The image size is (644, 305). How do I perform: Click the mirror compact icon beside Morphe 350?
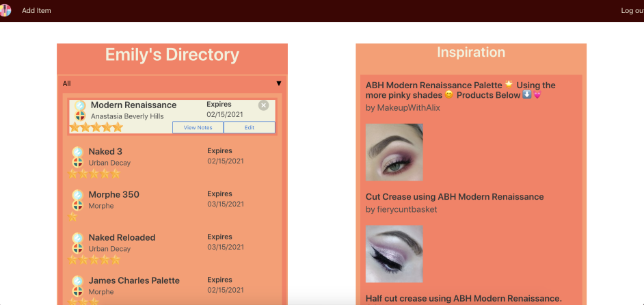(x=78, y=195)
